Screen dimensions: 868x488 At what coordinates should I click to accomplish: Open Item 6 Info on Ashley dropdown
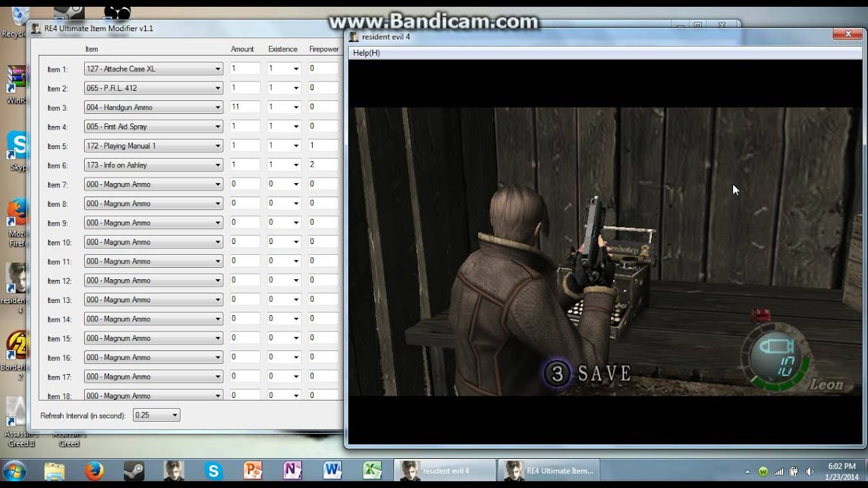point(153,165)
